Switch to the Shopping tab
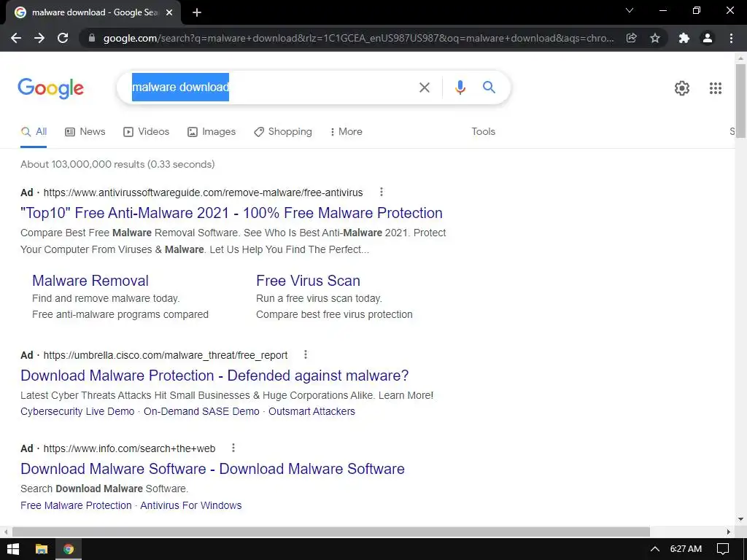747x560 pixels. click(283, 132)
